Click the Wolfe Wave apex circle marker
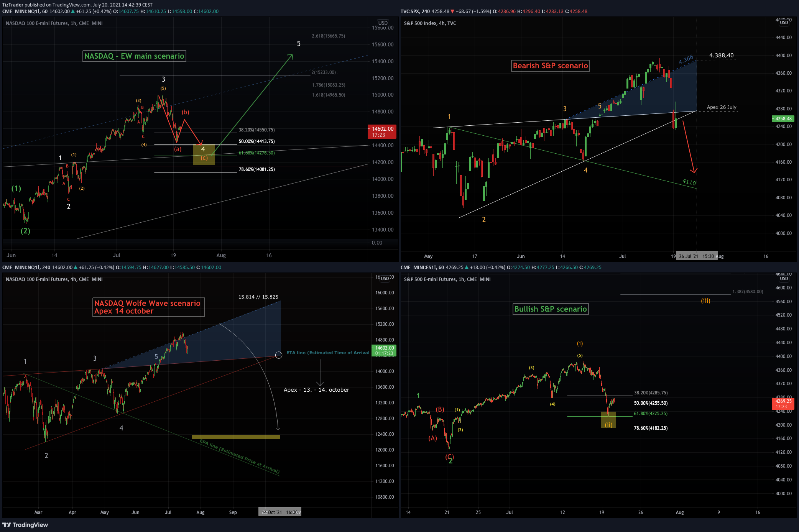The image size is (799, 532). 279,355
